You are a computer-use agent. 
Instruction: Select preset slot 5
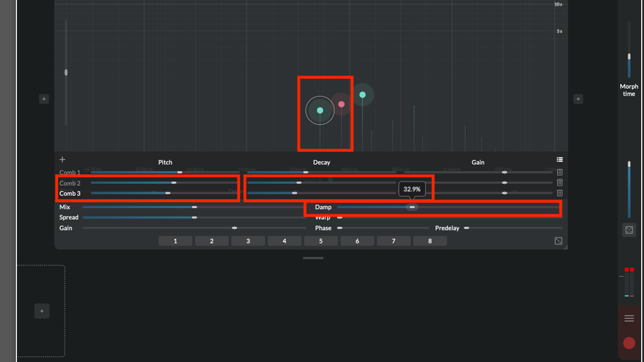pyautogui.click(x=321, y=241)
